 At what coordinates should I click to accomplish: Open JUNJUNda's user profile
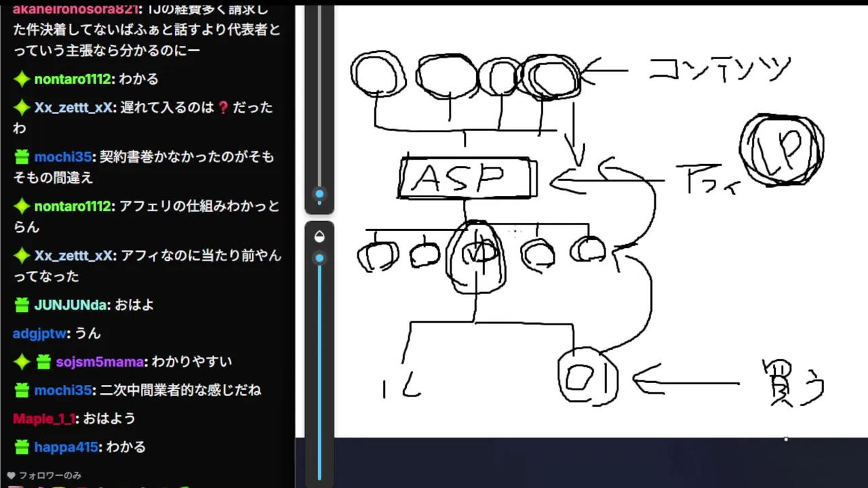tap(71, 305)
